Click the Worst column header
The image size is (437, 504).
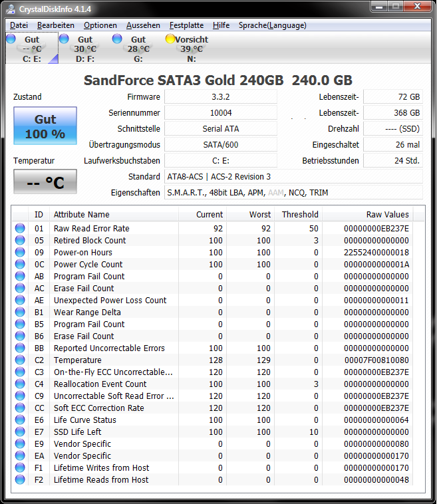point(251,214)
